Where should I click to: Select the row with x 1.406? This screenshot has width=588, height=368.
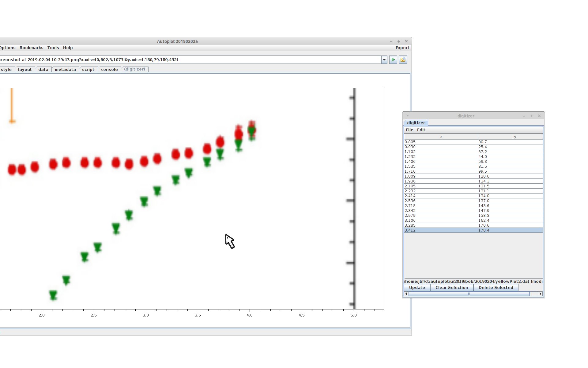coord(473,162)
